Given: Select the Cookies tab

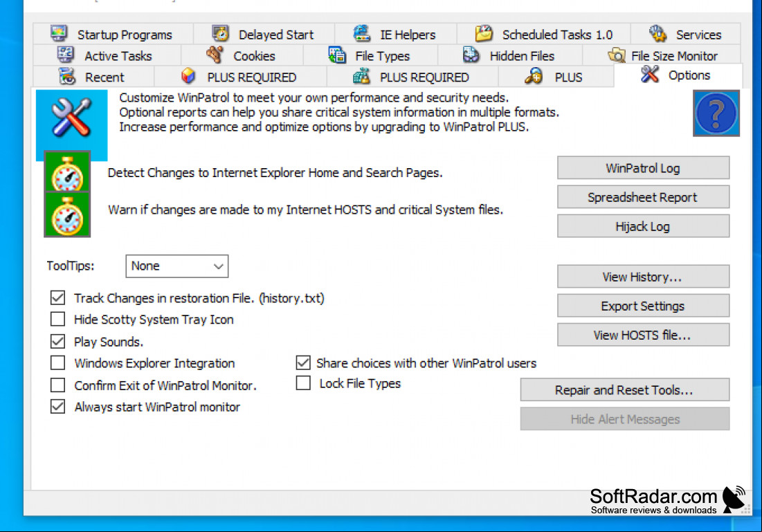Looking at the screenshot, I should pyautogui.click(x=242, y=56).
